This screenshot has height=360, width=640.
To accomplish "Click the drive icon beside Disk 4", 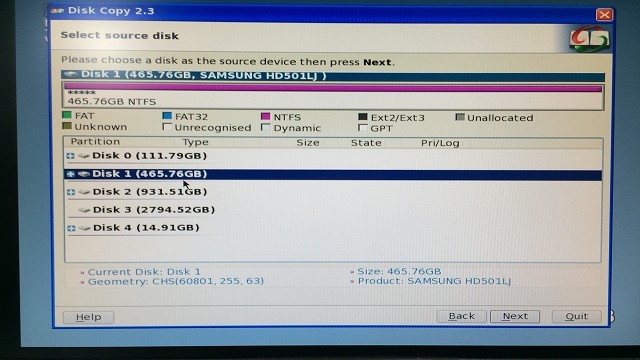I will (x=84, y=228).
